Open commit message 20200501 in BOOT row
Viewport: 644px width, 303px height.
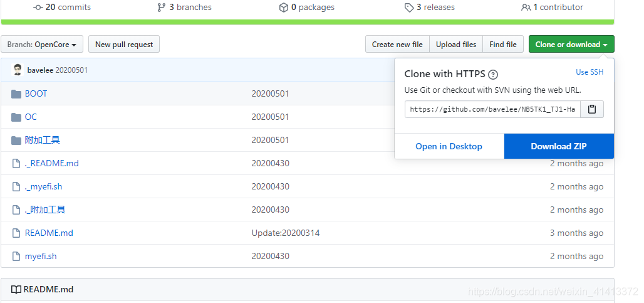(270, 93)
